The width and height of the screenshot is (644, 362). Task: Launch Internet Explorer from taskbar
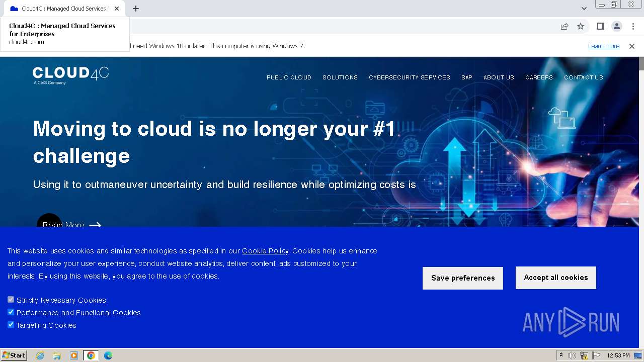[40, 355]
